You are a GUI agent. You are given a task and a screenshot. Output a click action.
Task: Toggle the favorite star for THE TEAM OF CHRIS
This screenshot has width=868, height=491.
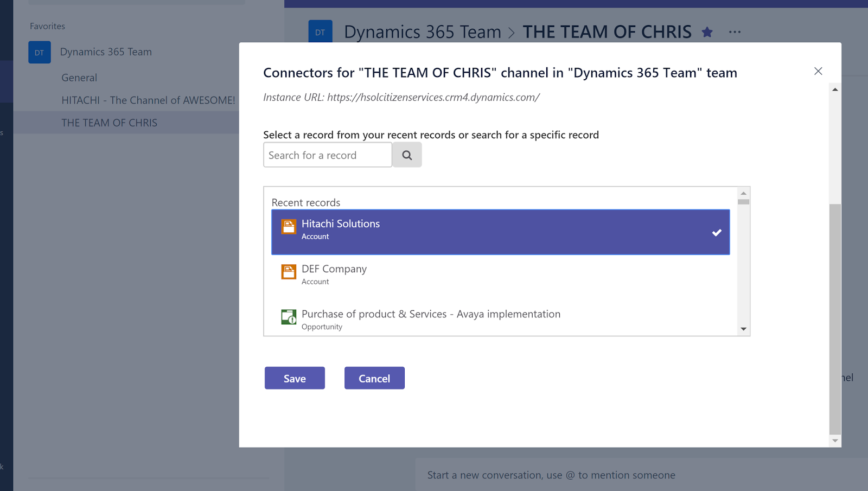click(x=707, y=32)
